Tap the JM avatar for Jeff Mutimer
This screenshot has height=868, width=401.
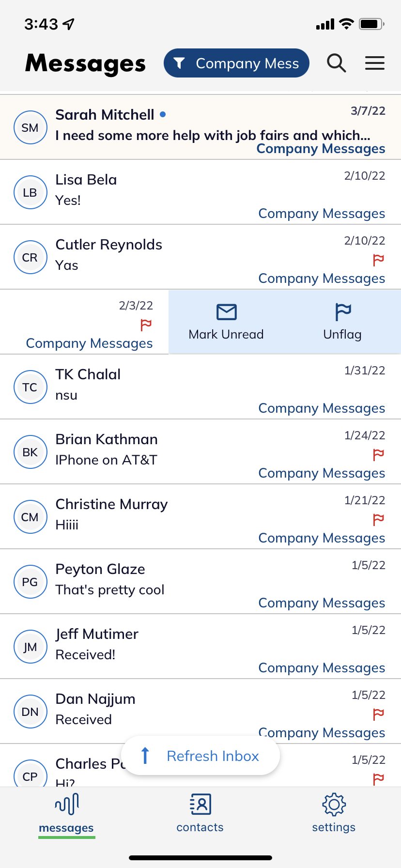(x=30, y=647)
